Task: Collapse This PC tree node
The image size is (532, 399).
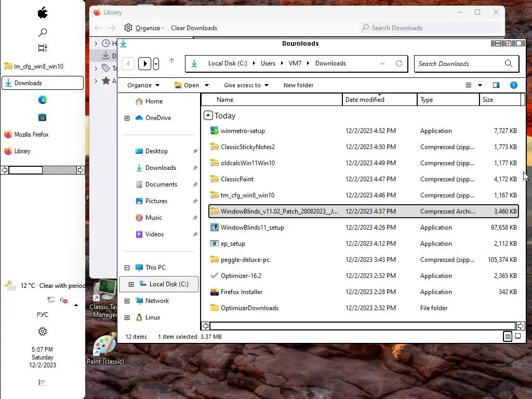Action: [127, 268]
